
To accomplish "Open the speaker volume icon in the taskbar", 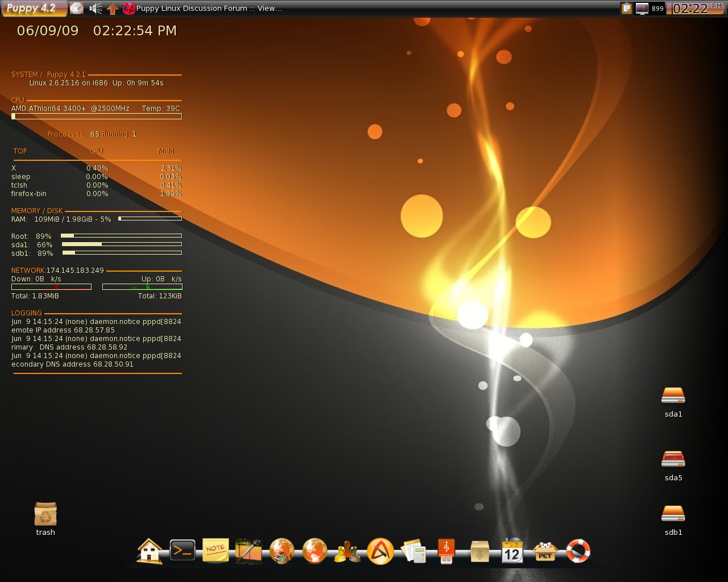I will [x=96, y=9].
